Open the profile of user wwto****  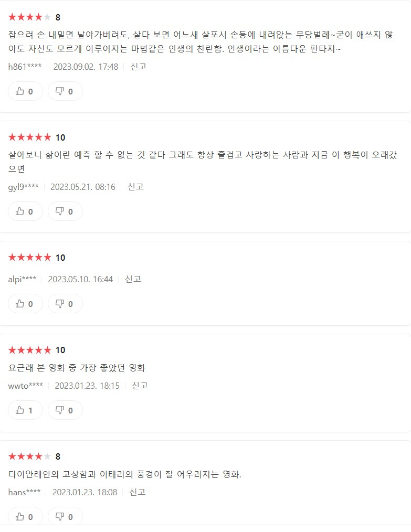[x=25, y=386]
